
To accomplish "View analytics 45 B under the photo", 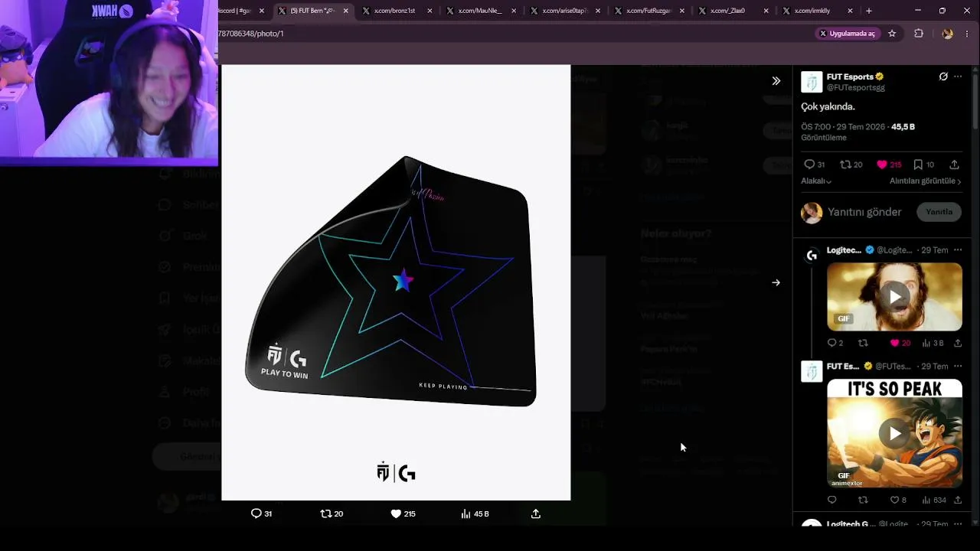I will (475, 514).
